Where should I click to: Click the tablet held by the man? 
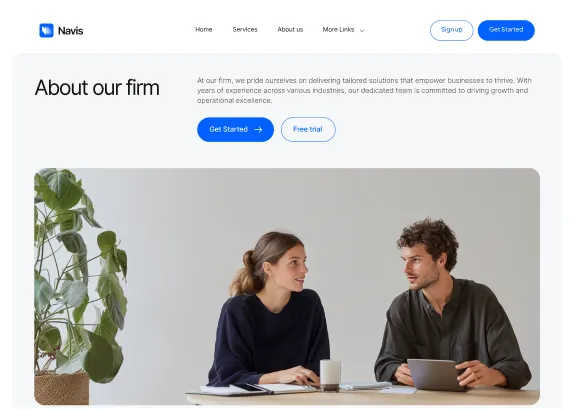pos(433,375)
